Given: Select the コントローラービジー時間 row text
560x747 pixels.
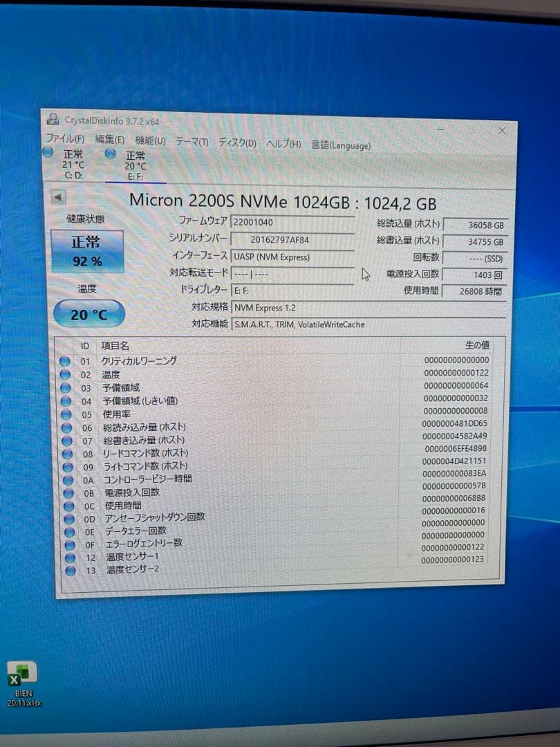Looking at the screenshot, I should 148,479.
